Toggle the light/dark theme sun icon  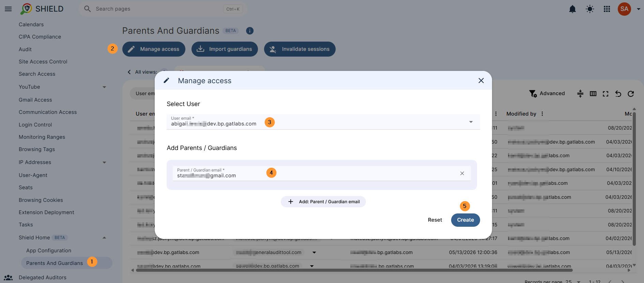pyautogui.click(x=590, y=9)
